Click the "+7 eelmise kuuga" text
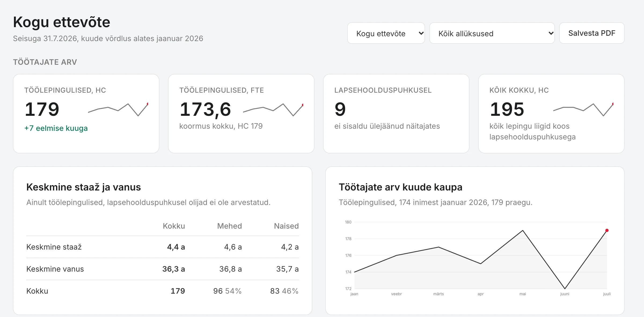The height and width of the screenshot is (317, 644). coord(56,128)
